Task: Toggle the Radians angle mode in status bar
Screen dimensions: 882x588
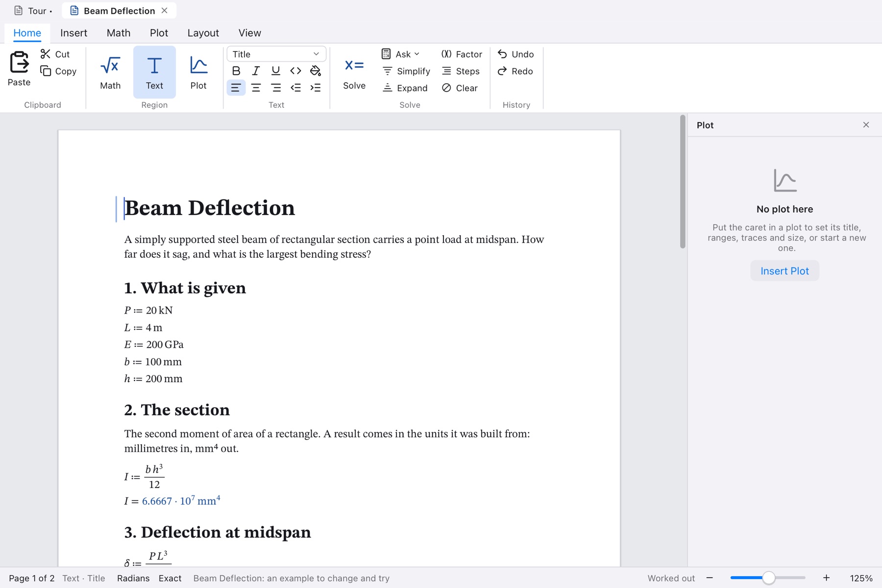Action: click(x=133, y=578)
